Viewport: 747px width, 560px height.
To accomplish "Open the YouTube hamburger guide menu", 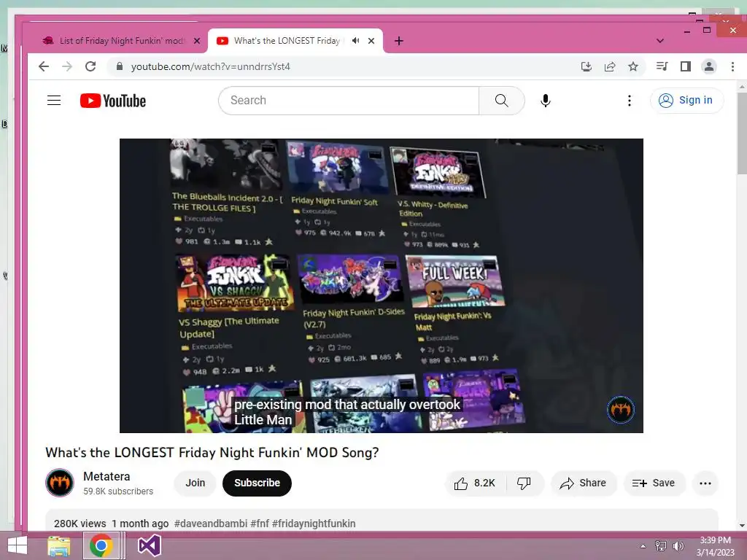I will (x=54, y=101).
